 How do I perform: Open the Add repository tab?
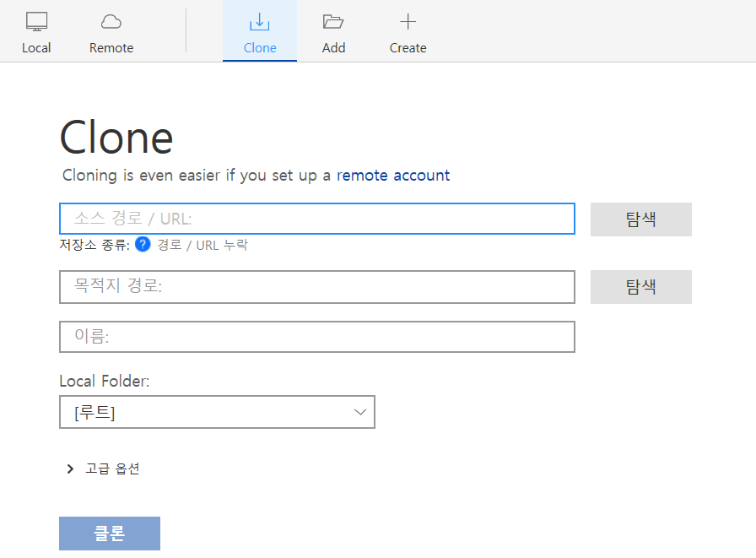click(333, 32)
